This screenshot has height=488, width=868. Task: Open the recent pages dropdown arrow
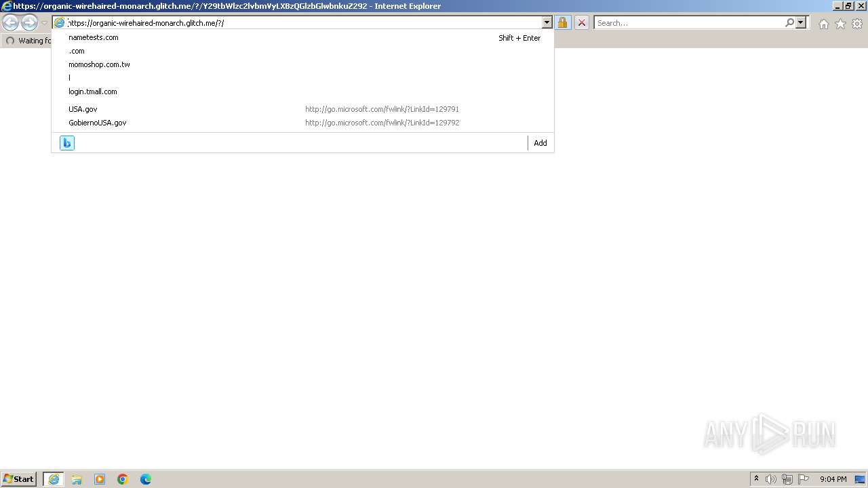(44, 23)
